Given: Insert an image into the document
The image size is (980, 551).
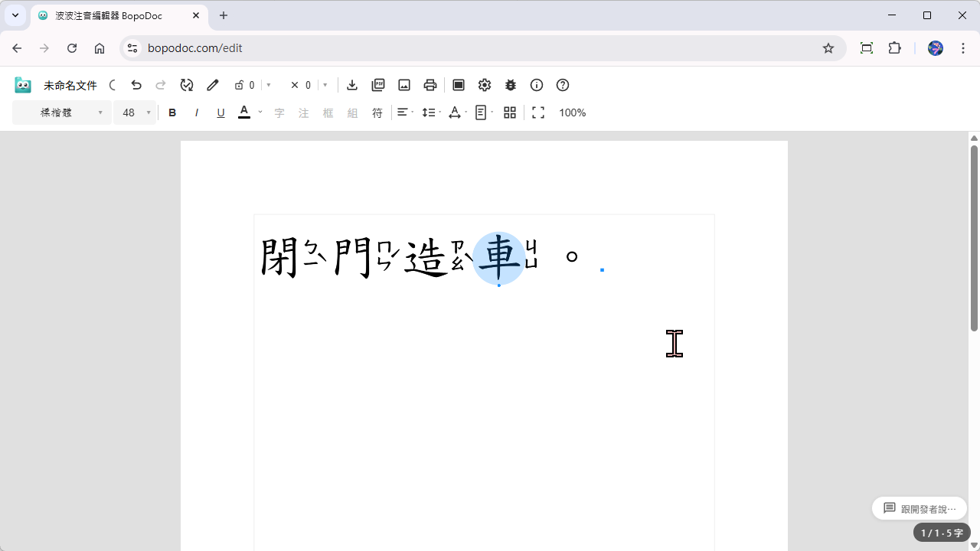Looking at the screenshot, I should click(x=404, y=85).
